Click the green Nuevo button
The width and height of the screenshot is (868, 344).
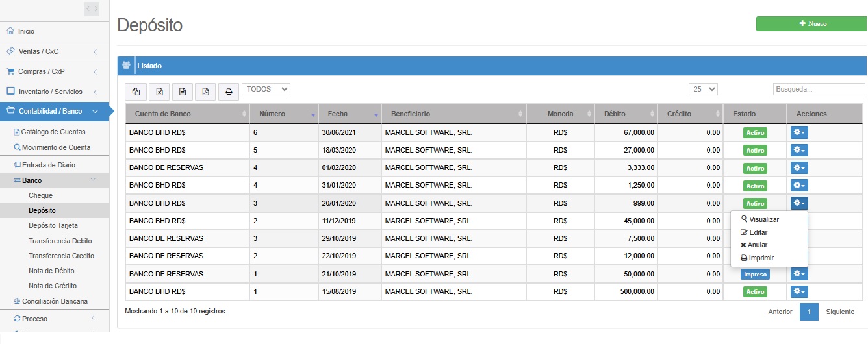[x=811, y=23]
